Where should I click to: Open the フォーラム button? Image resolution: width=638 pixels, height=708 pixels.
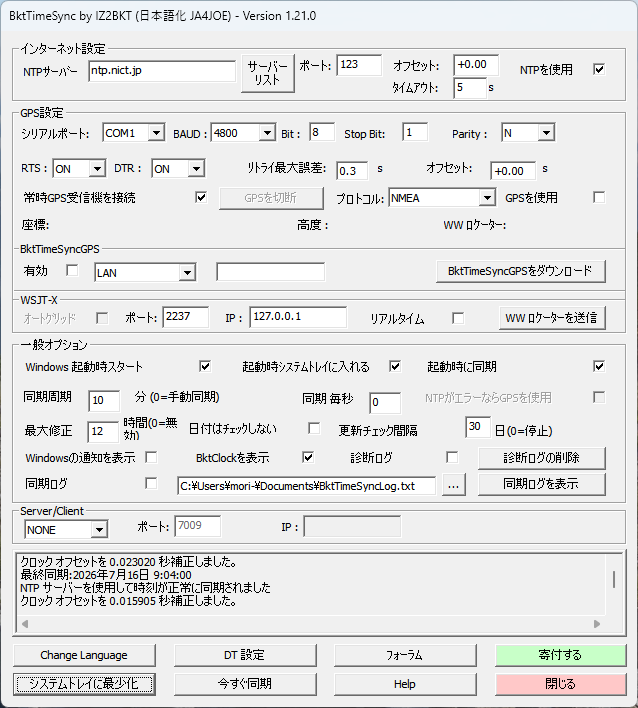coord(405,655)
